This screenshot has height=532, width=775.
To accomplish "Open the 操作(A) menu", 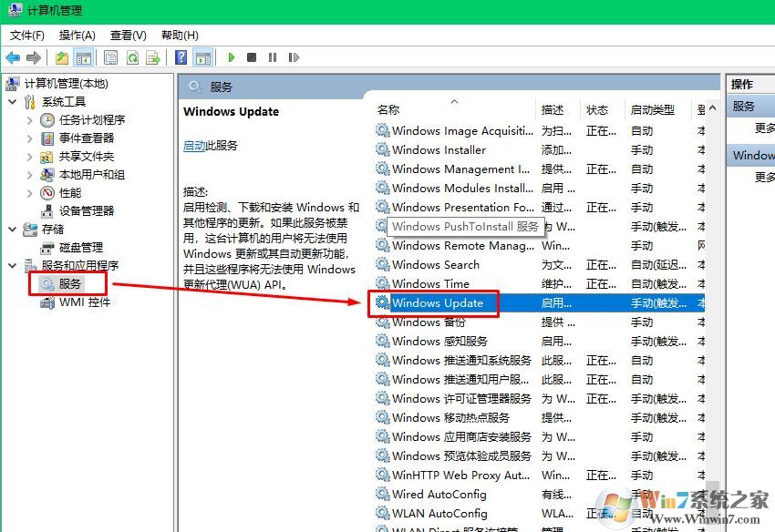I will (x=77, y=35).
